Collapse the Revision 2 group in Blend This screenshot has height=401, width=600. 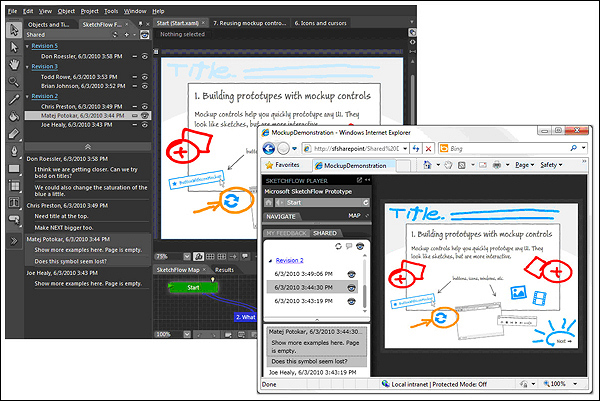(x=28, y=97)
